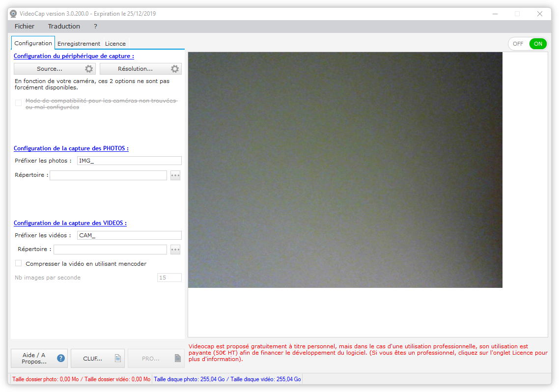
Task: Click the Source... button
Action: click(x=49, y=69)
